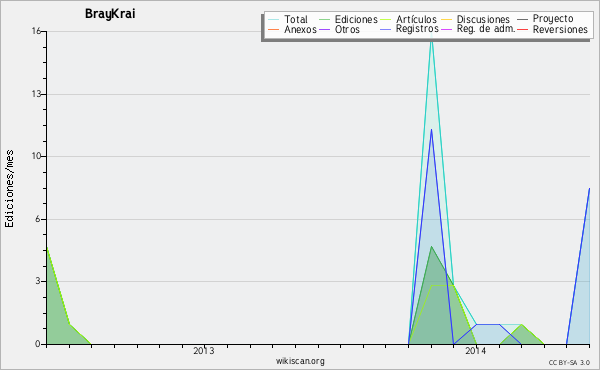Select the Discusiones legend entry

(483, 19)
